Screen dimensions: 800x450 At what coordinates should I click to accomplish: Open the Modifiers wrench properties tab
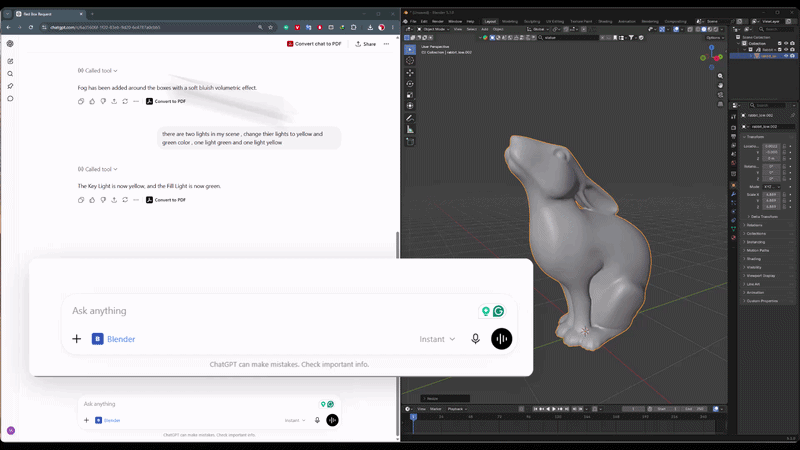733,194
